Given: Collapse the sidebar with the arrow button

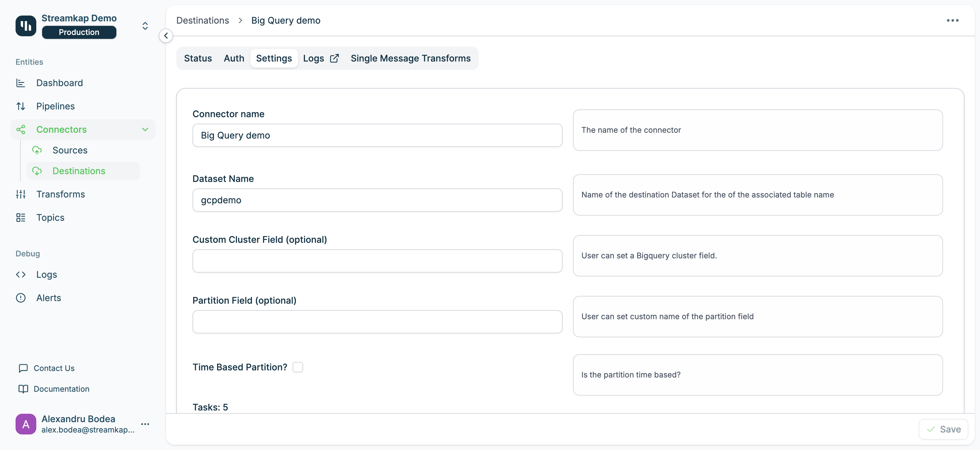Looking at the screenshot, I should tap(166, 36).
